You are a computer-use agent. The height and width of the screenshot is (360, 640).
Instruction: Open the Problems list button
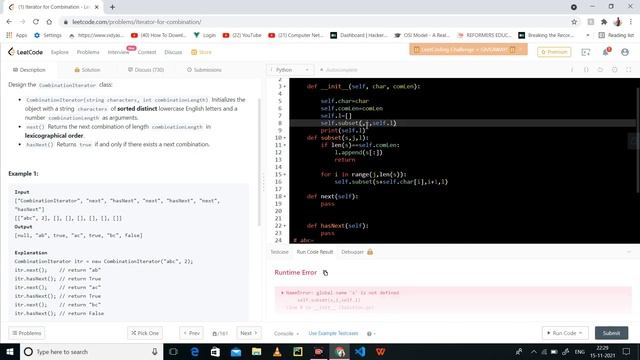[x=27, y=333]
